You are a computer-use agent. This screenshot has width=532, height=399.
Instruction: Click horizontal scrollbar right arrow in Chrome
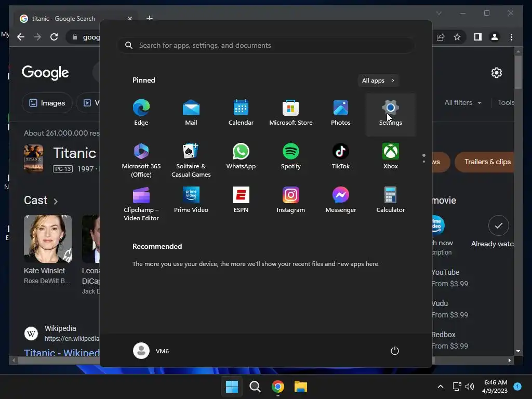tap(509, 361)
